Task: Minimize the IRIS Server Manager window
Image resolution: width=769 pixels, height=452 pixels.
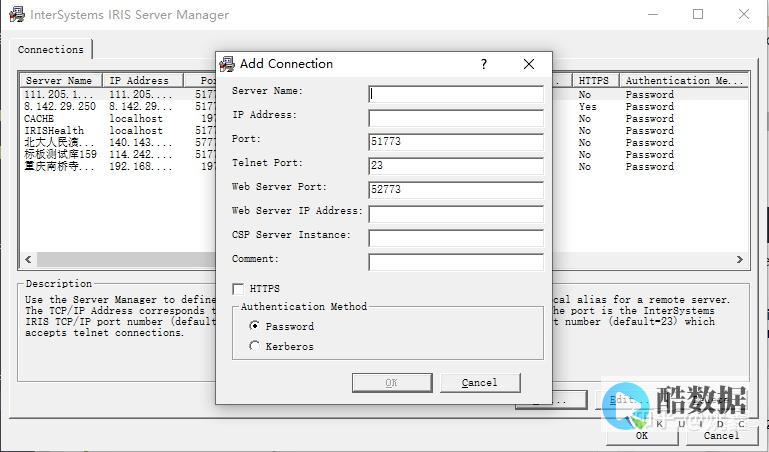Action: click(653, 14)
